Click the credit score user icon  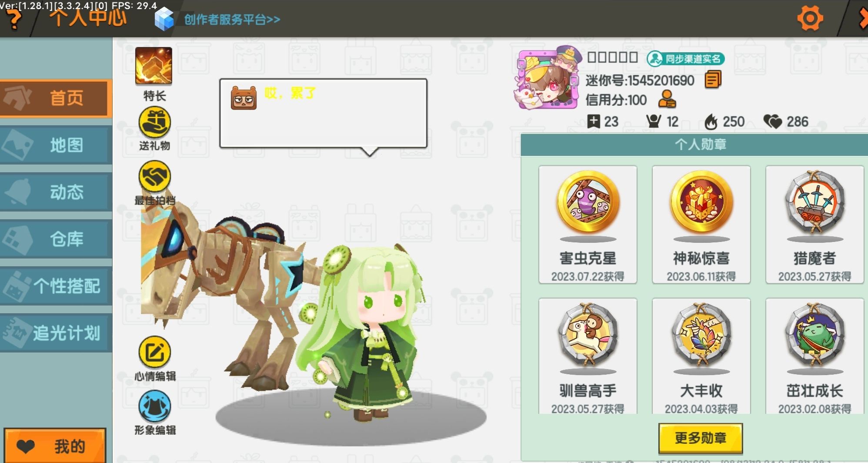pyautogui.click(x=667, y=99)
